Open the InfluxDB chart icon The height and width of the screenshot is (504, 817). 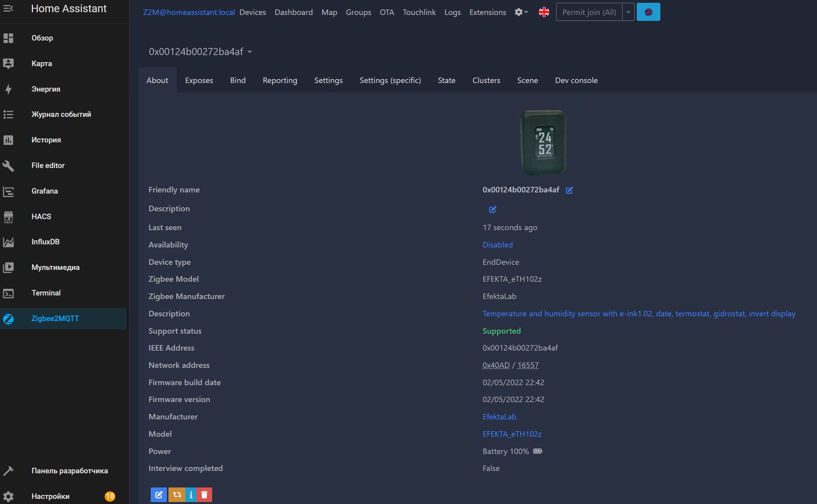(x=8, y=242)
